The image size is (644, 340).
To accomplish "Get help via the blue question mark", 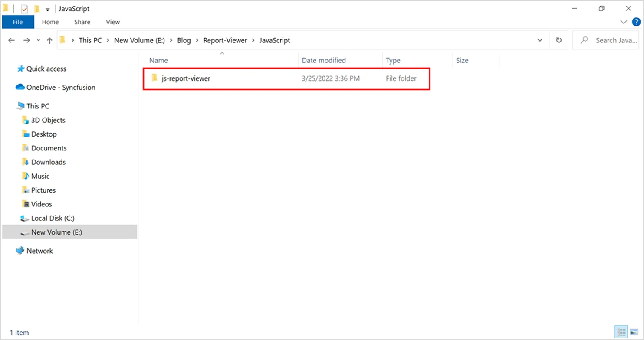I will 637,22.
